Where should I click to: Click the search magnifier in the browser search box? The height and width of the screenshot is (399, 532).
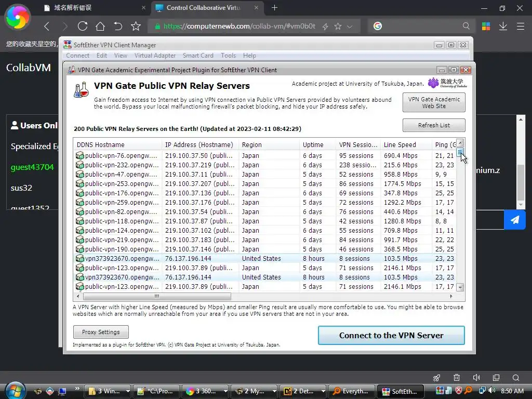tap(466, 26)
